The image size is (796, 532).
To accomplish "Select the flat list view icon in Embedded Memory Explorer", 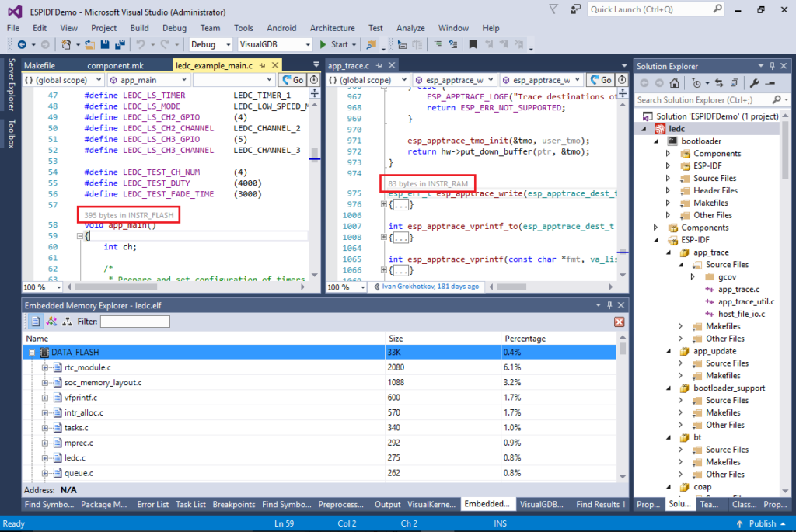I will [36, 322].
